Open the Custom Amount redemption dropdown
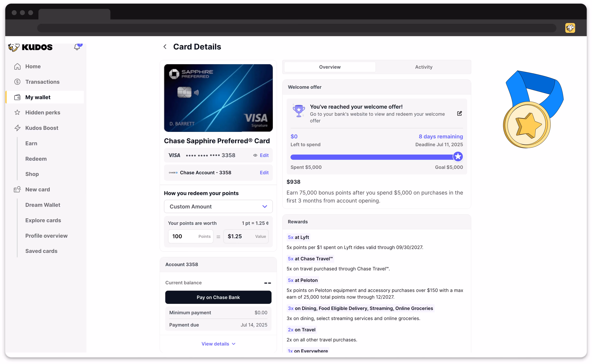 218,207
